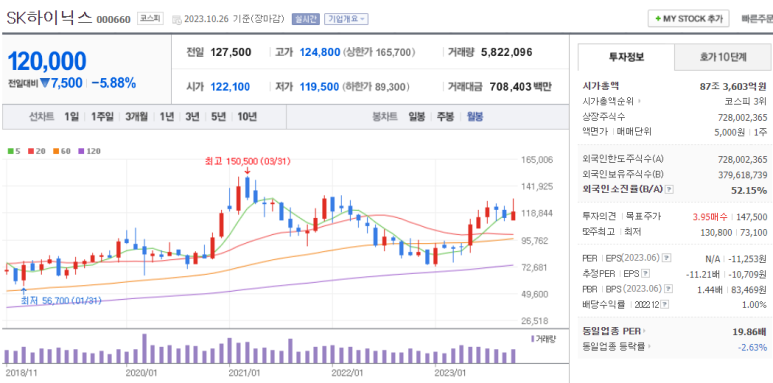
Task: Select 5년 line chart period
Action: (218, 117)
